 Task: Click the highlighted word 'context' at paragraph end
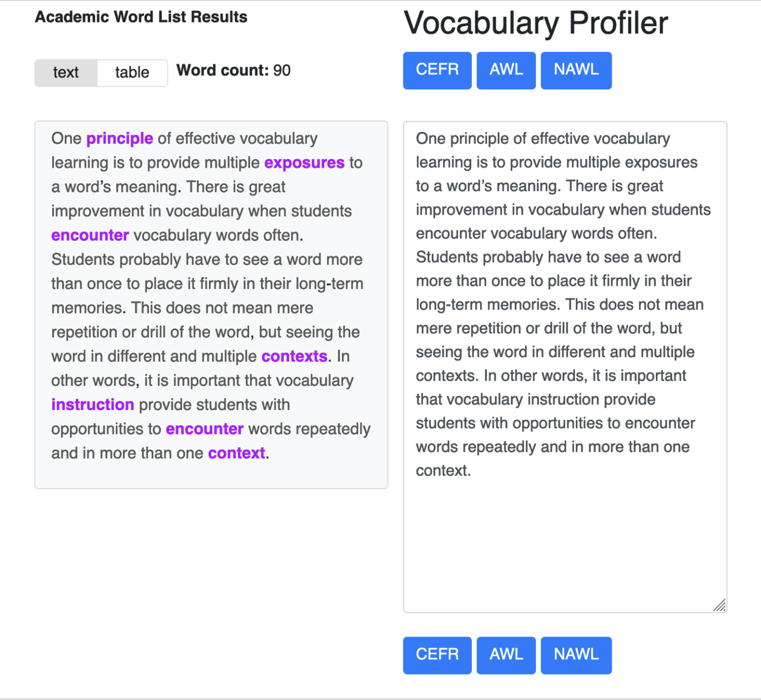(236, 453)
